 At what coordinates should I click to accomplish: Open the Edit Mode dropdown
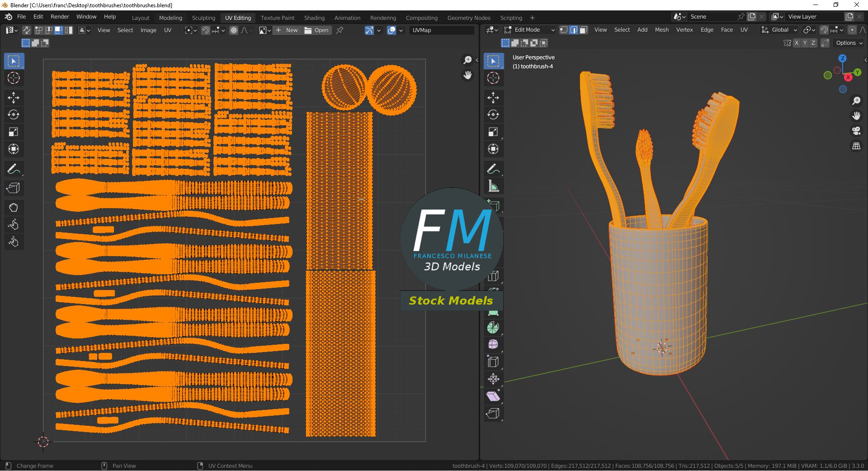[529, 30]
